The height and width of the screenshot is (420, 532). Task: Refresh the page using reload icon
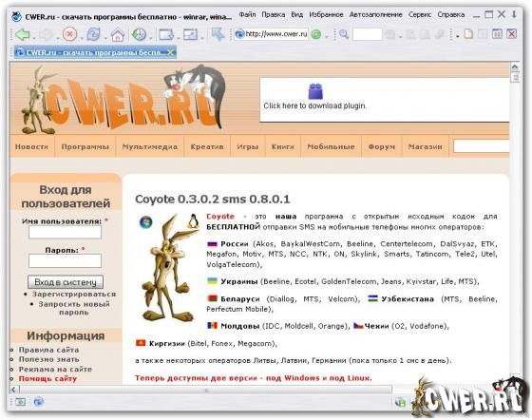click(x=93, y=34)
